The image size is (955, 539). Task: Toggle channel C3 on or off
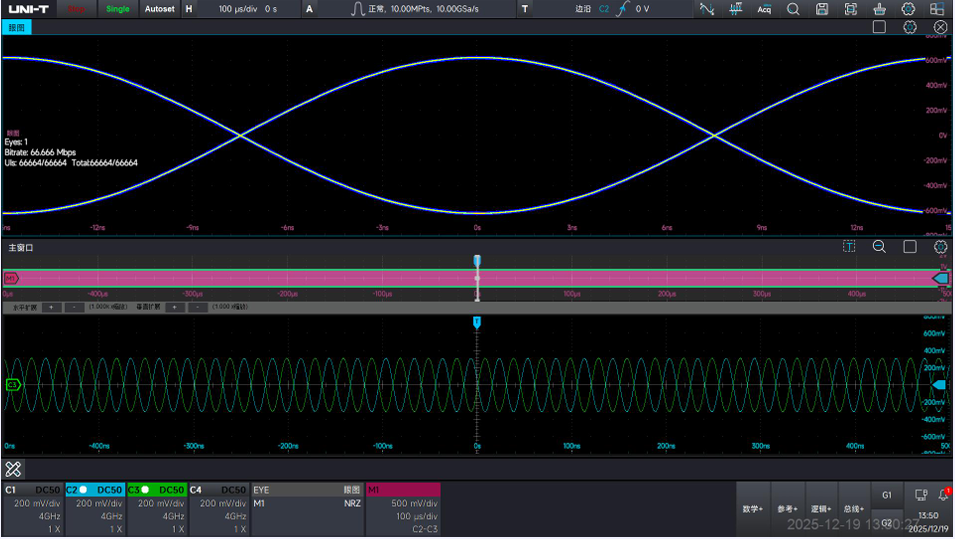point(157,490)
